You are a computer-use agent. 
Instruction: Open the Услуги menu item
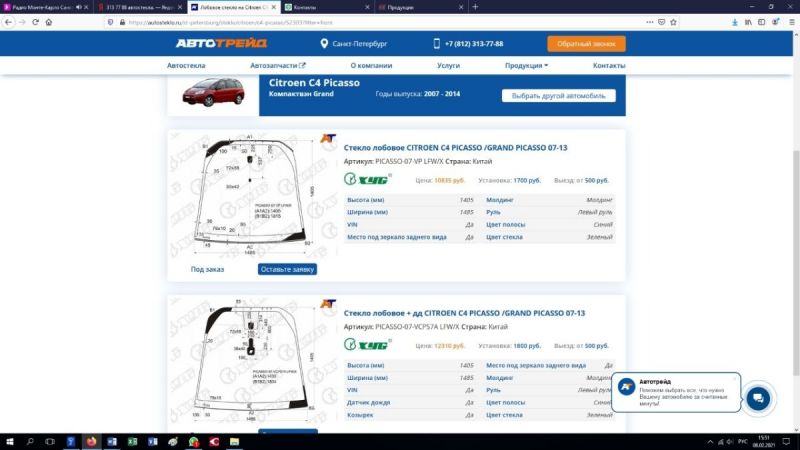pyautogui.click(x=449, y=65)
